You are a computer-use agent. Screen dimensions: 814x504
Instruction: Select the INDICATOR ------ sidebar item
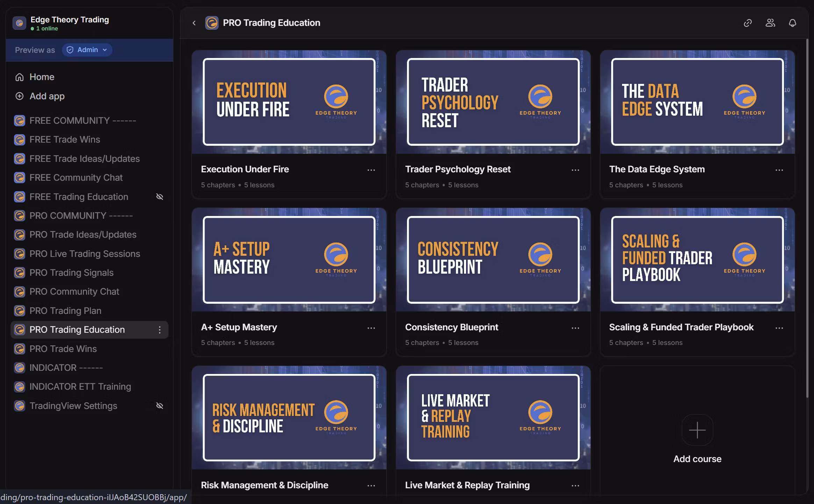point(90,368)
